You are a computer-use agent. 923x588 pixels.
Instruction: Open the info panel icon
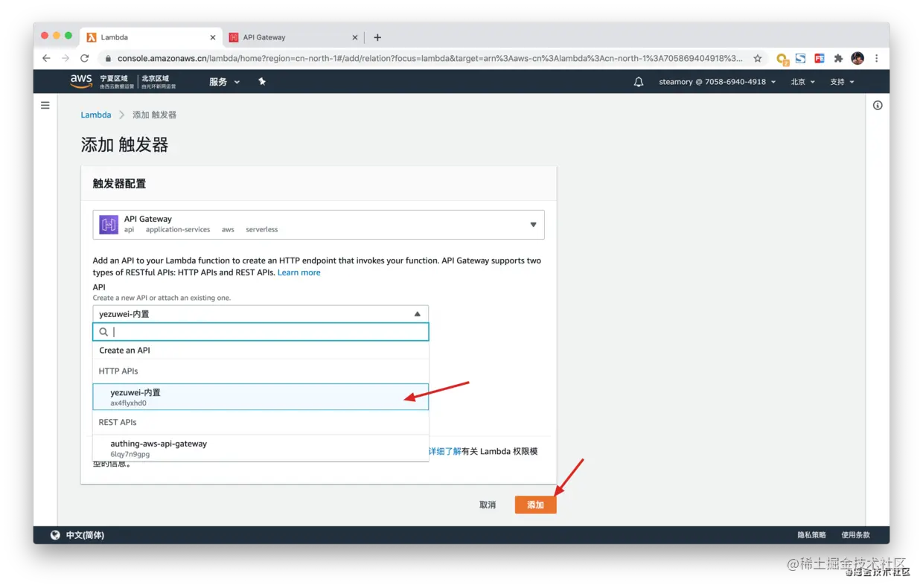(878, 106)
